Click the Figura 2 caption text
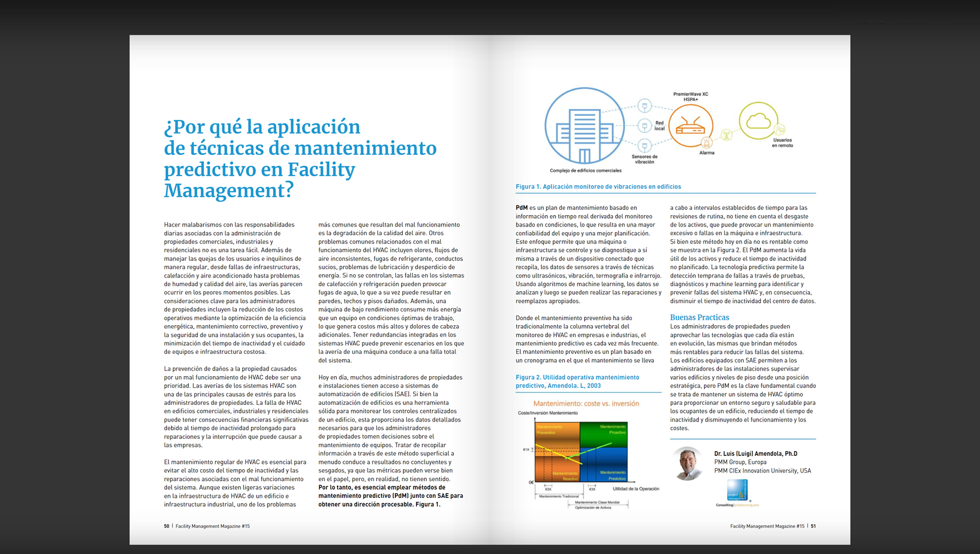 tap(577, 381)
